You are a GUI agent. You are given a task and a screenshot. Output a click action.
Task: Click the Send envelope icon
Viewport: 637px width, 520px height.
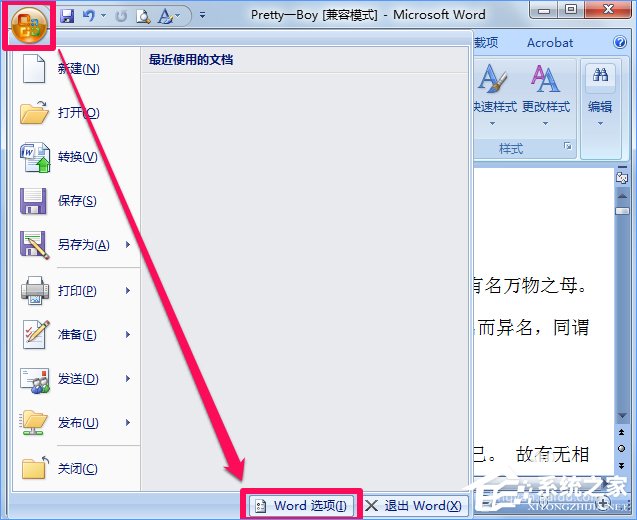[x=35, y=381]
